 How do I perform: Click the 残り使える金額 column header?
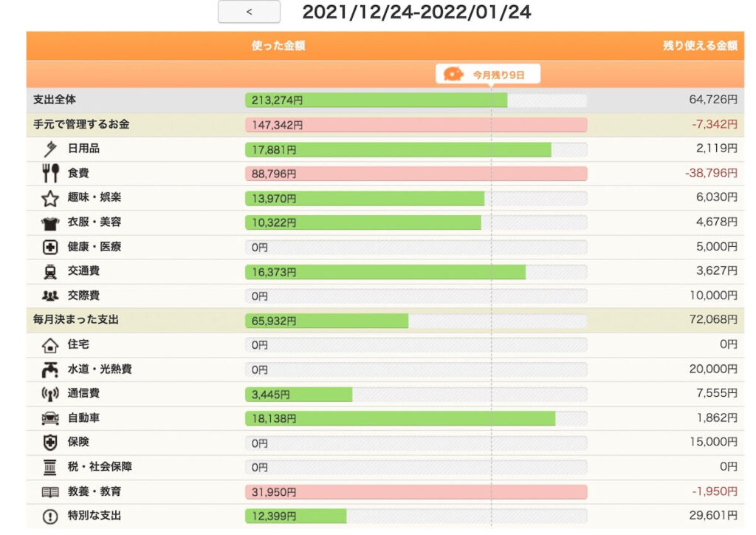(700, 46)
